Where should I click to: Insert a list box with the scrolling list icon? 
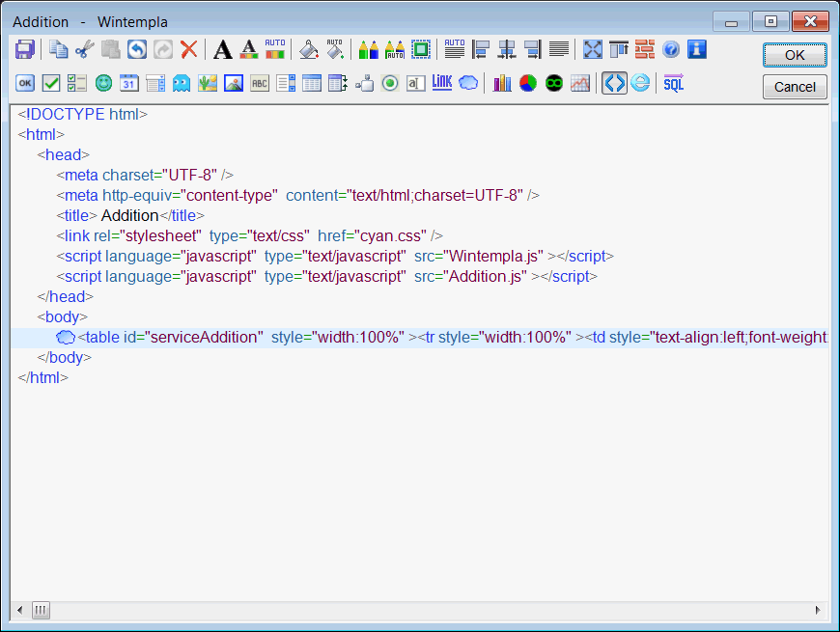[286, 84]
